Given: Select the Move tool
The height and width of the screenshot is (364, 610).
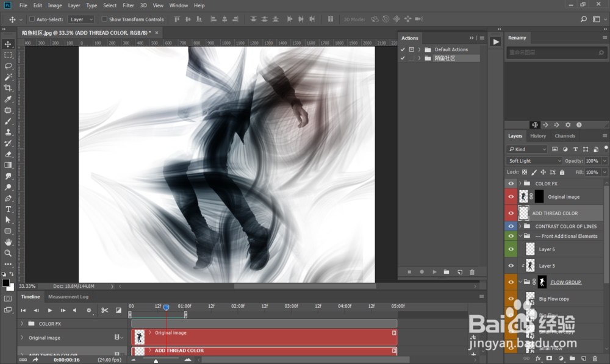Looking at the screenshot, I should coord(8,44).
